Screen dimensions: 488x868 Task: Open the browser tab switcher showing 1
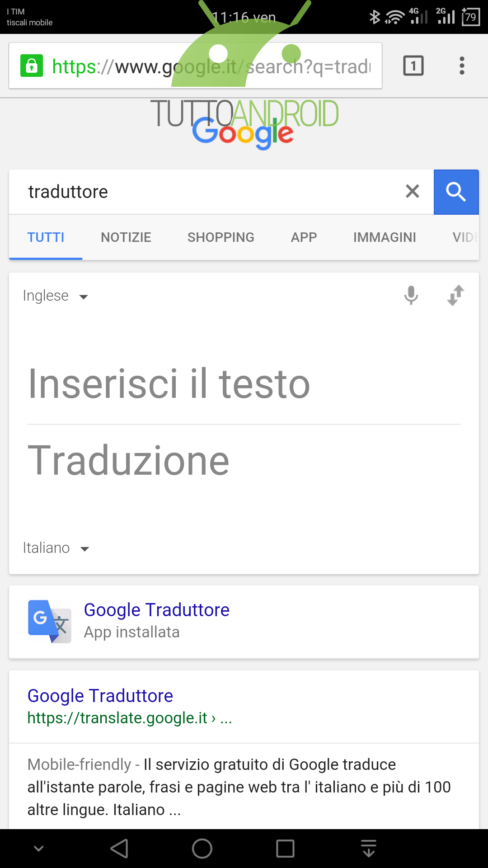click(413, 66)
